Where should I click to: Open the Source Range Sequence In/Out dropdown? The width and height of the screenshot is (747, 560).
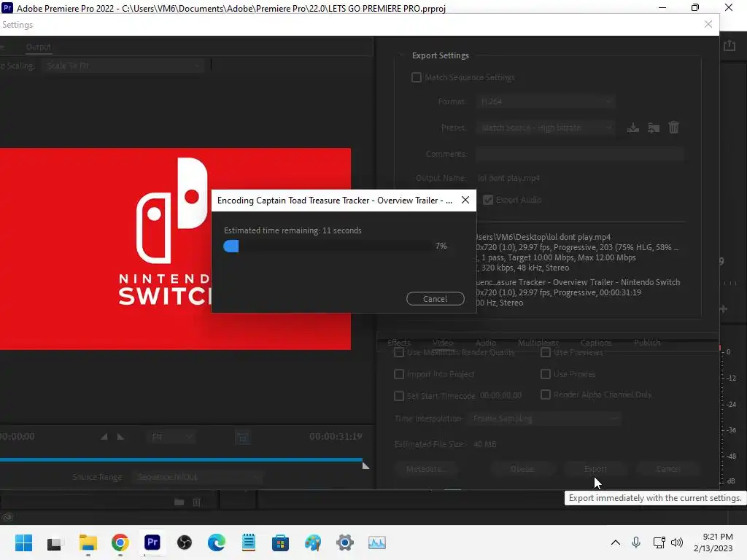(197, 477)
